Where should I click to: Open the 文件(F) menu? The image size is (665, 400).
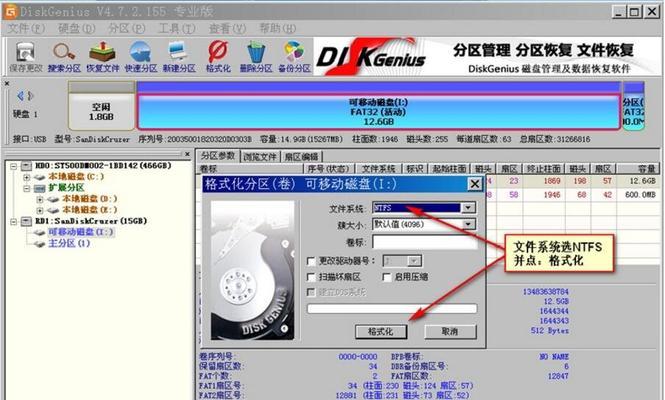(26, 28)
